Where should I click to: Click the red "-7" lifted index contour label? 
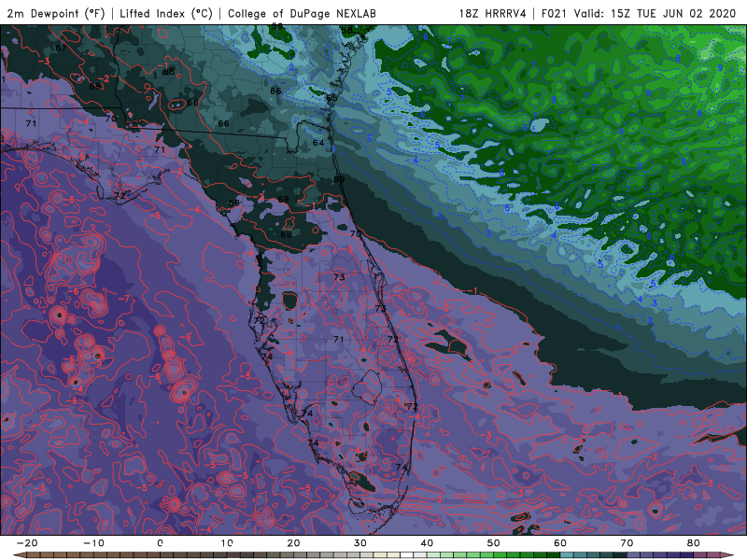tap(123, 299)
